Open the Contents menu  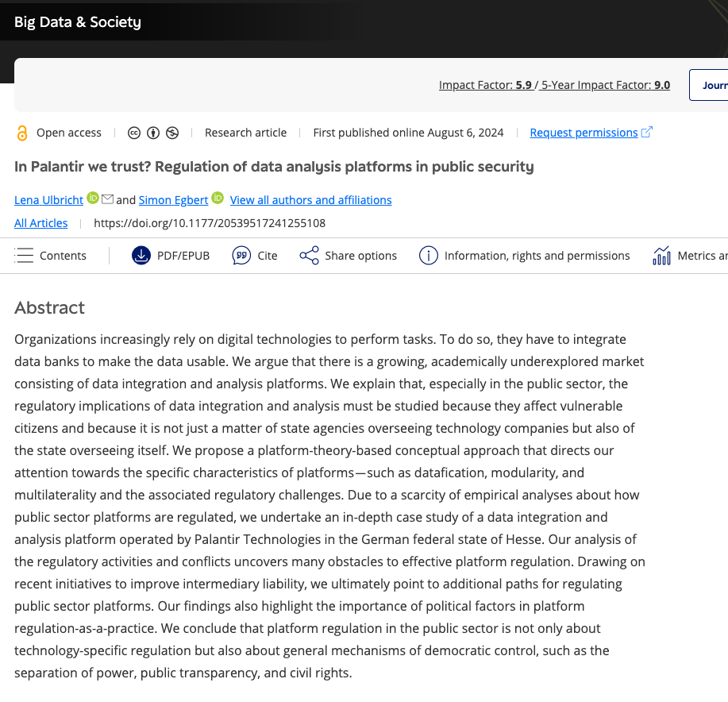pyautogui.click(x=52, y=256)
